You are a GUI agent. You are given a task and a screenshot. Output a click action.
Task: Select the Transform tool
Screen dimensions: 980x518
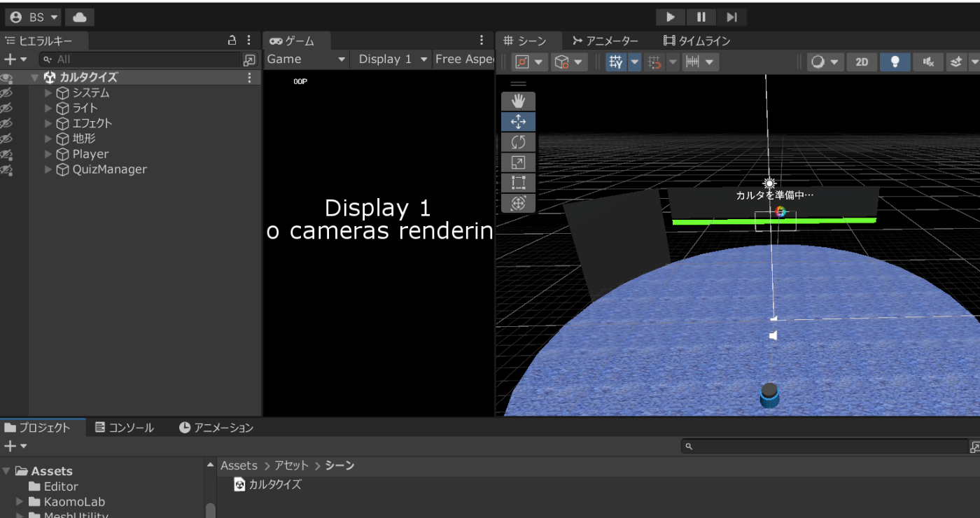click(518, 203)
